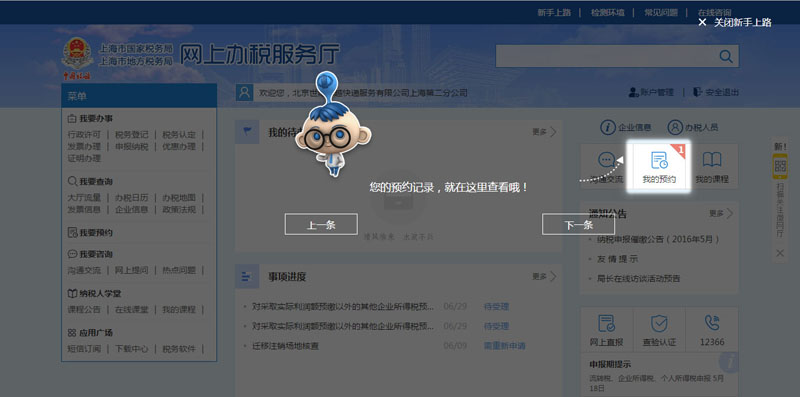800x397 pixels.
Task: Select 优惠办理 in menu
Action: (179, 146)
